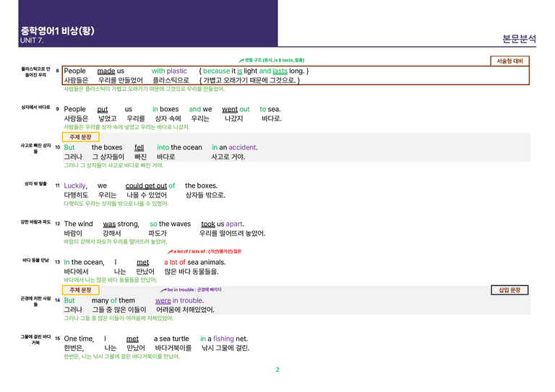Click the sentence number 12
Viewport: 555px width, 392px height.
(57, 224)
